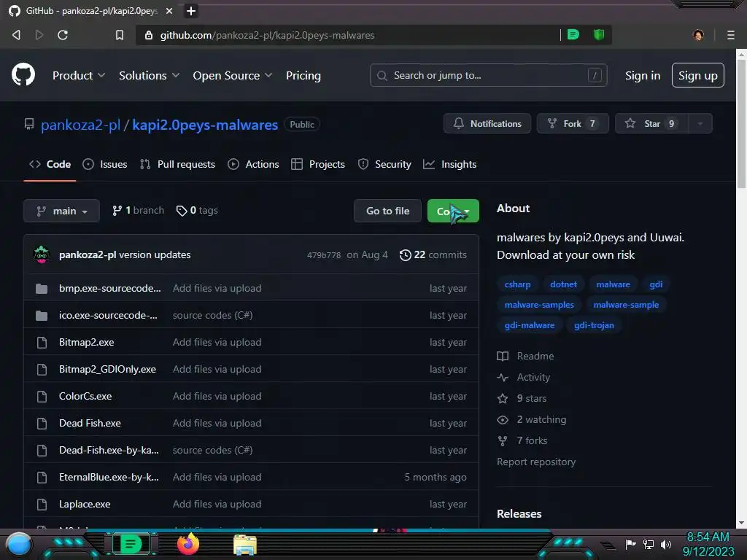Open the bmp.exe-sourcecode folder
This screenshot has width=747, height=560.
pyautogui.click(x=109, y=288)
